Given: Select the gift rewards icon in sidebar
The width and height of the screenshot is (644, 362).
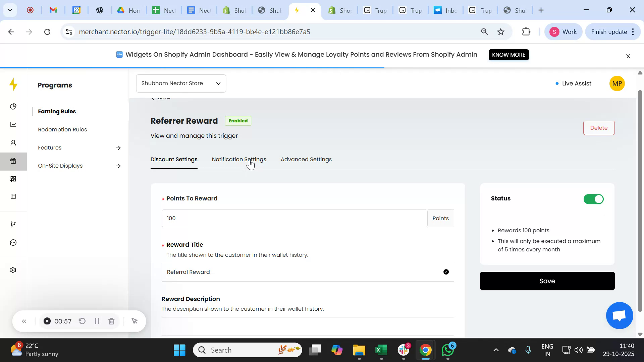Looking at the screenshot, I should click(x=13, y=161).
